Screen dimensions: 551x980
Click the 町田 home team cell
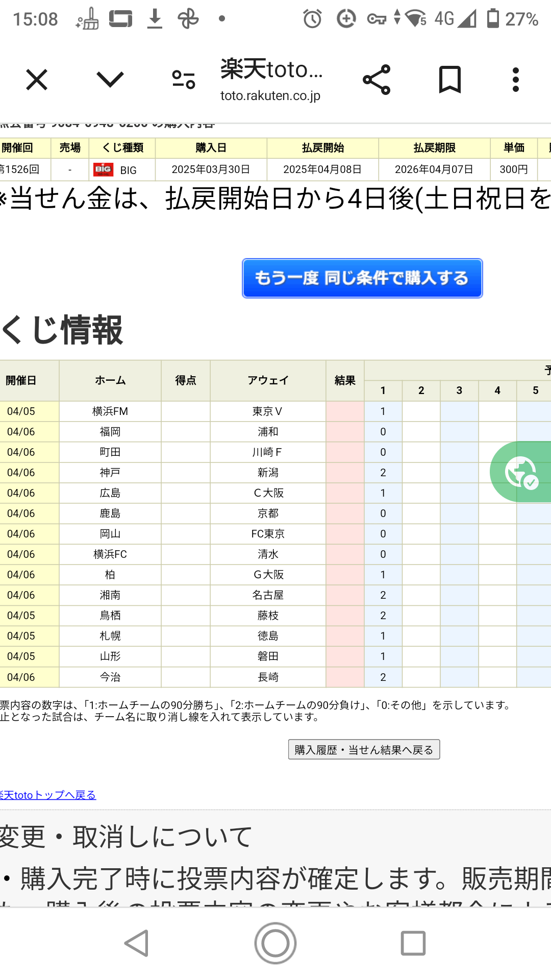point(110,452)
